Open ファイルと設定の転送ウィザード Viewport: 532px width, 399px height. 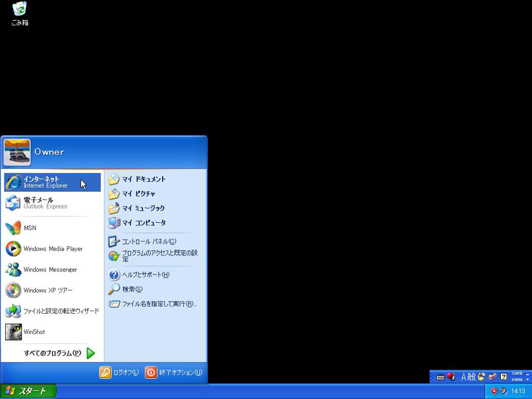pyautogui.click(x=53, y=311)
